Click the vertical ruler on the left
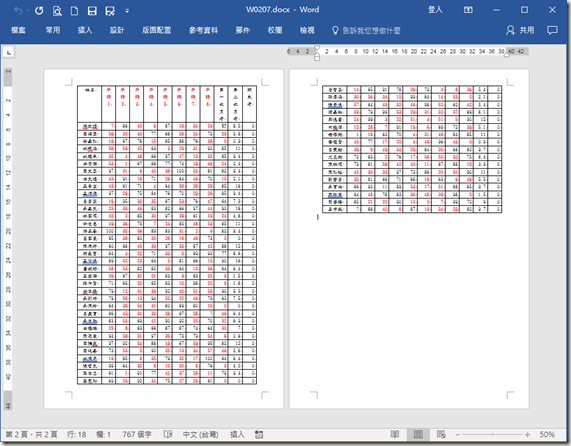The image size is (571, 446). point(8,238)
